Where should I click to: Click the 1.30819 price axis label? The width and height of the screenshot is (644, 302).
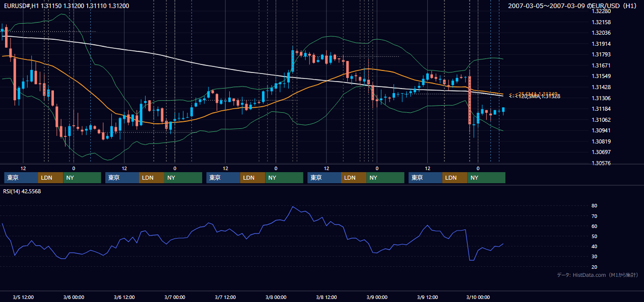[601, 141]
